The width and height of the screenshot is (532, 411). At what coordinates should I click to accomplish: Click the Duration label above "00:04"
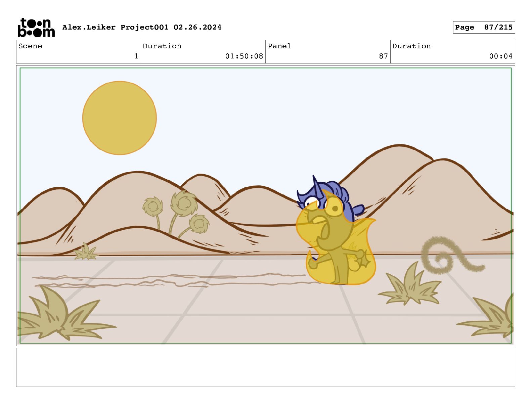pyautogui.click(x=411, y=46)
